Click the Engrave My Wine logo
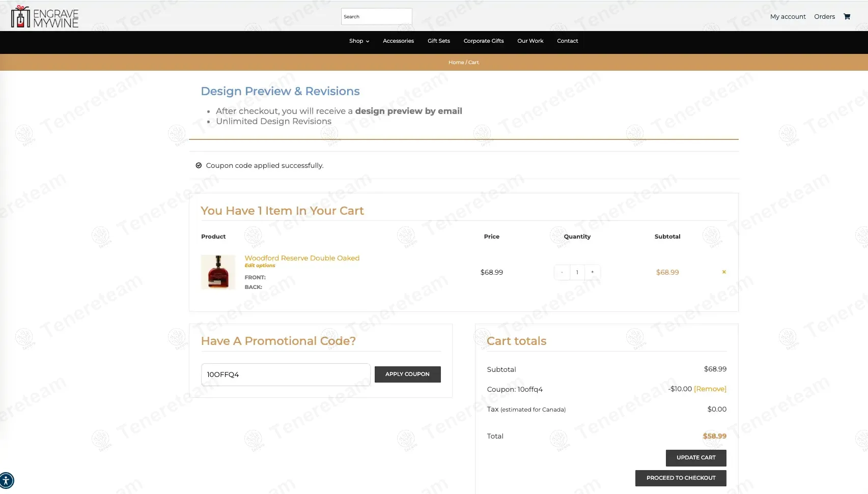Screen dimensions: 868x494 45,17
